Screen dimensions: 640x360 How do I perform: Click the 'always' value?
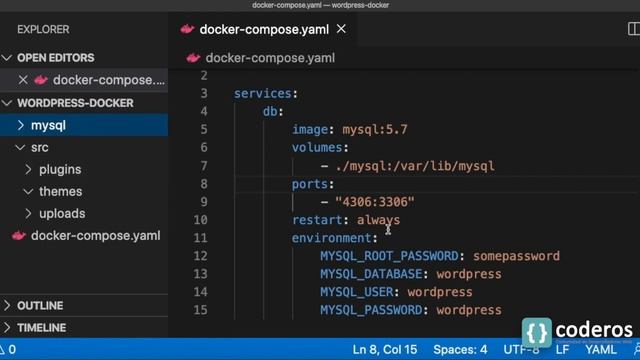click(378, 220)
